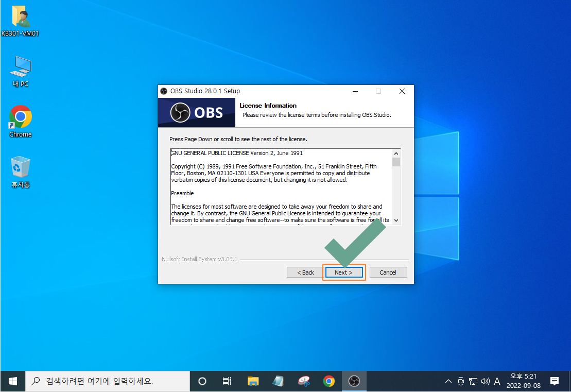The width and height of the screenshot is (571, 392).
Task: Open network status tray icon
Action: [473, 381]
